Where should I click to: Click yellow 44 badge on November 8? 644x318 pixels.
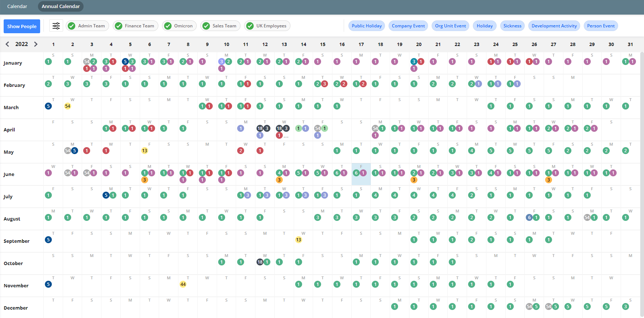(x=183, y=284)
